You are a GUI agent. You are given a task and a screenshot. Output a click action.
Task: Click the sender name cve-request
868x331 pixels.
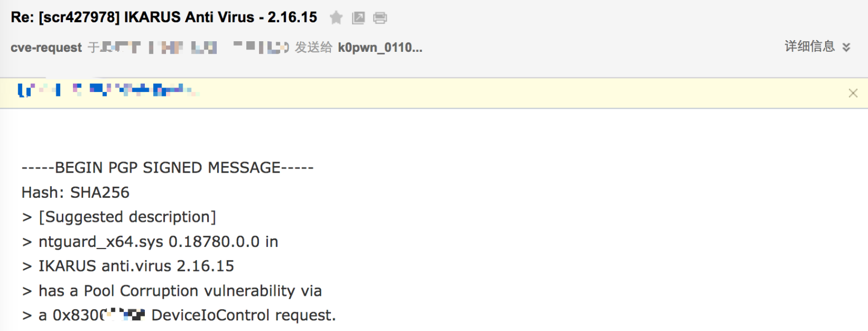(46, 48)
